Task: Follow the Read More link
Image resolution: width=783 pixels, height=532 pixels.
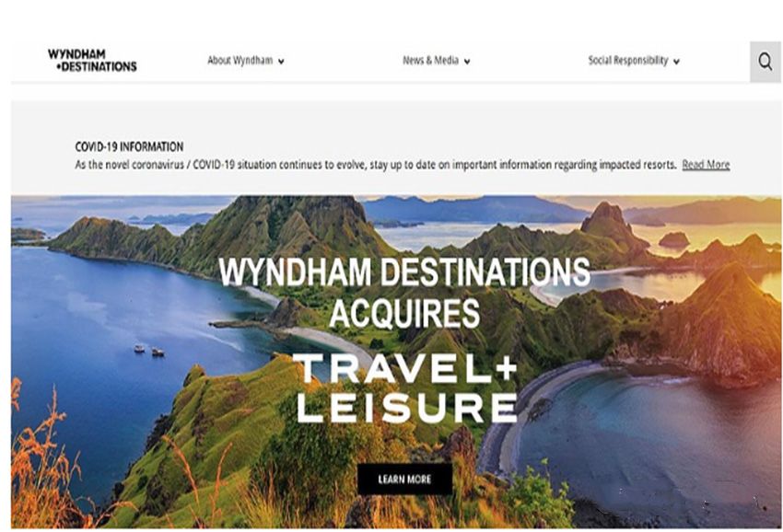Action: (706, 164)
